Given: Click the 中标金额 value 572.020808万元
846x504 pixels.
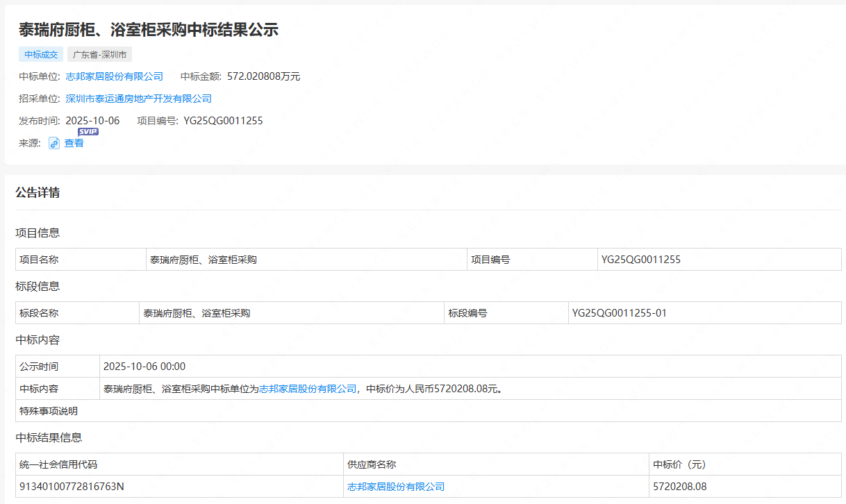Looking at the screenshot, I should [x=263, y=76].
